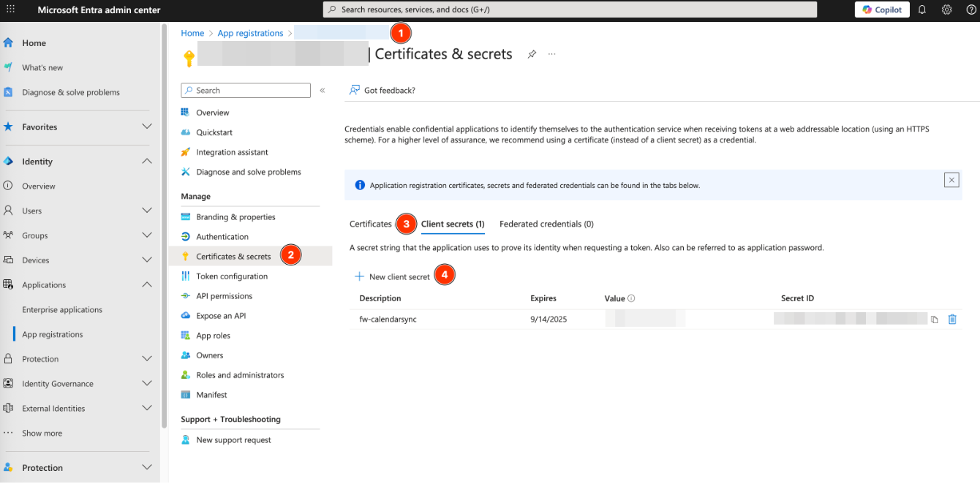Create a New support request

(233, 440)
